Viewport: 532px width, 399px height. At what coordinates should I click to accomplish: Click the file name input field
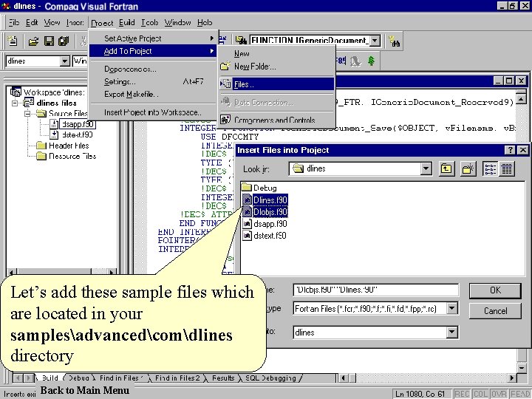click(x=375, y=290)
